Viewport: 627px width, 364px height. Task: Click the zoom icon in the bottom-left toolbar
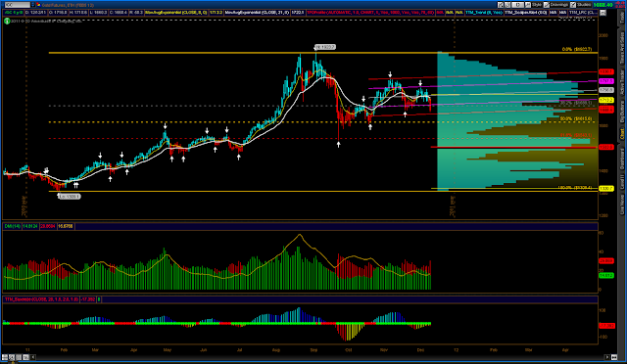[x=12, y=357]
